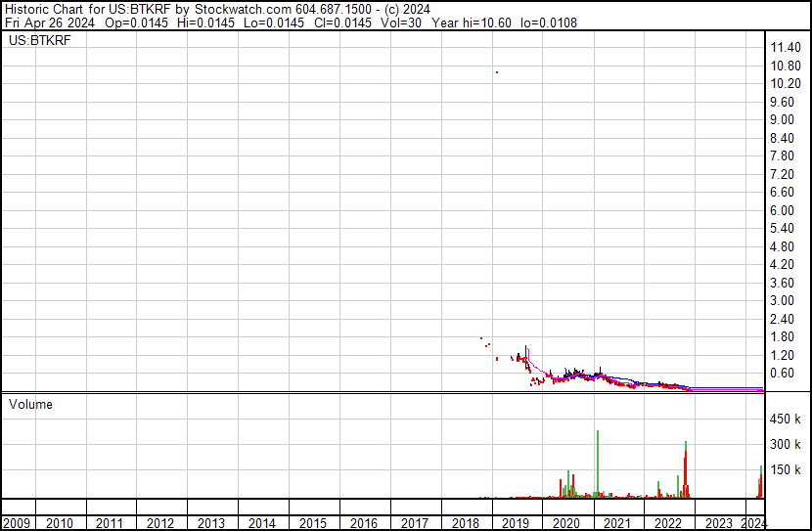Click the 2009 year label on time axis
The width and height of the screenshot is (812, 531).
pyautogui.click(x=17, y=523)
